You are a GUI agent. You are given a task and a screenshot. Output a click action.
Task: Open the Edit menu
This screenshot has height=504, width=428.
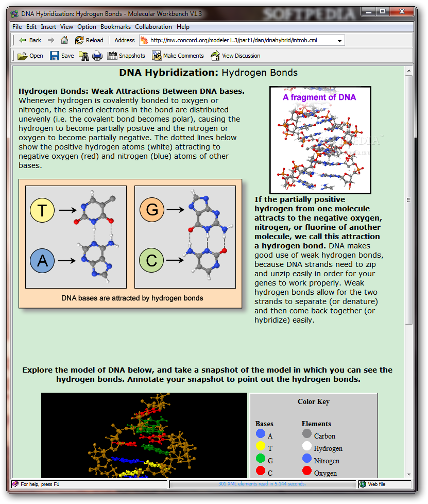31,27
